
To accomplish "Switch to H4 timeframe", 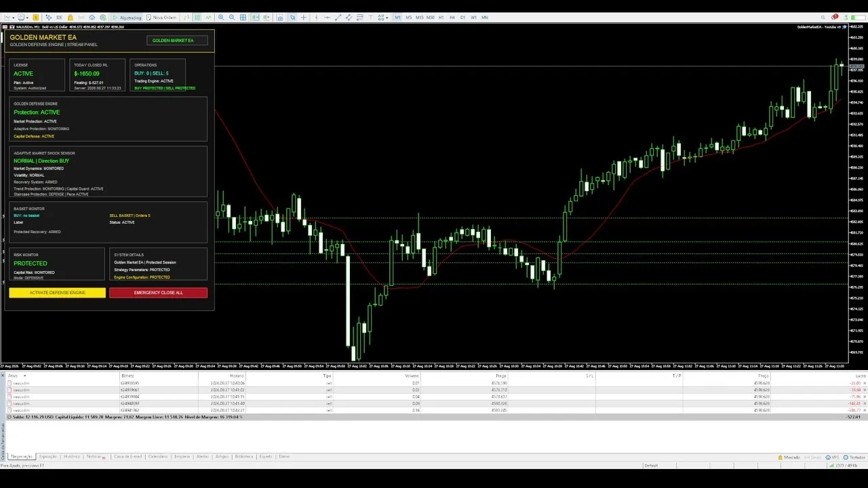I will 452,18.
